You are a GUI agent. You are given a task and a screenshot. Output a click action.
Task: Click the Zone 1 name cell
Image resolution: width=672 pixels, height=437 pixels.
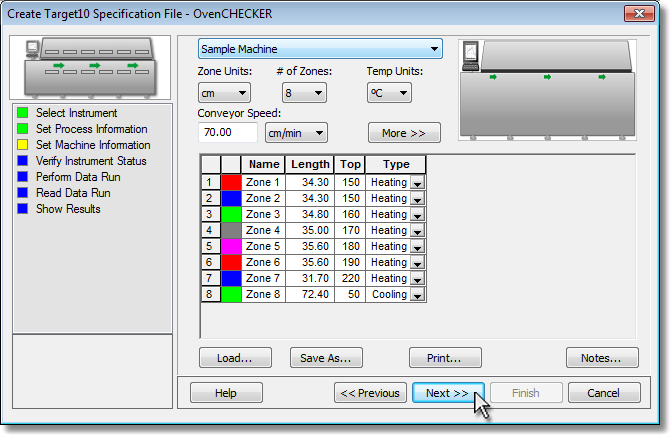[x=263, y=182]
